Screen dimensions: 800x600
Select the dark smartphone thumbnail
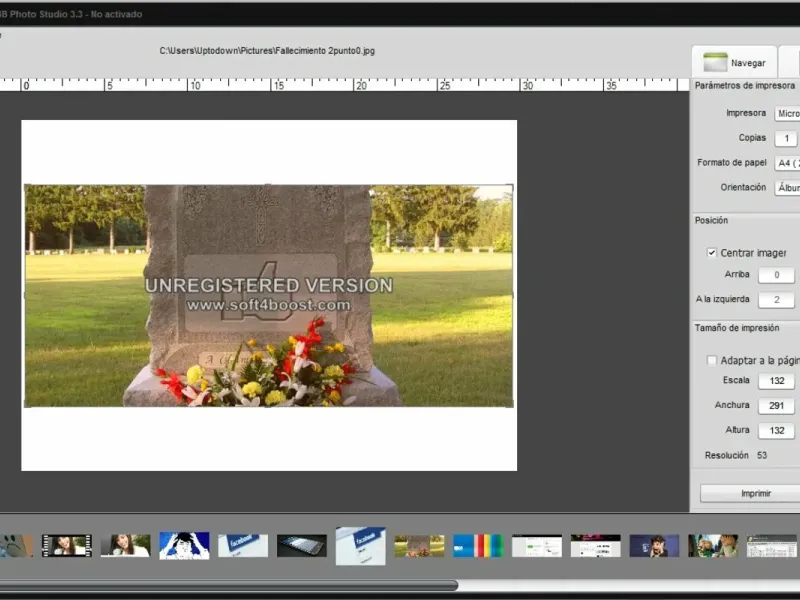[302, 545]
